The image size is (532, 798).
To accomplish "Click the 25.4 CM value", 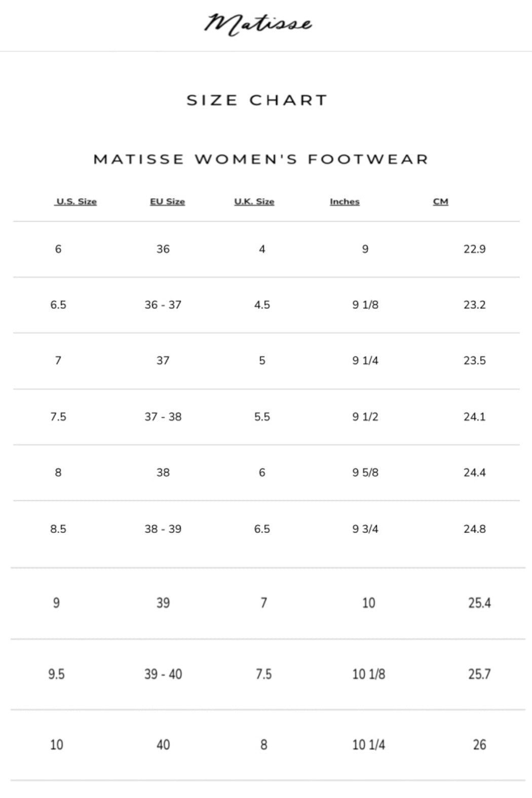I will point(479,603).
